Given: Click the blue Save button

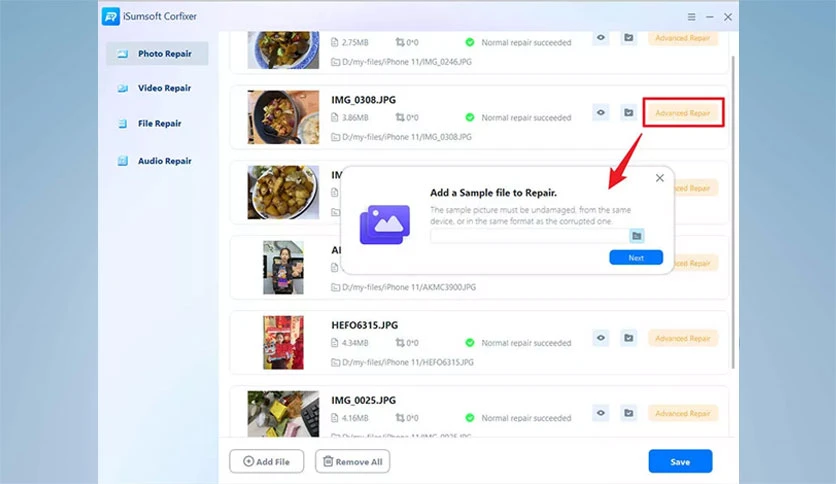Looking at the screenshot, I should tap(680, 462).
